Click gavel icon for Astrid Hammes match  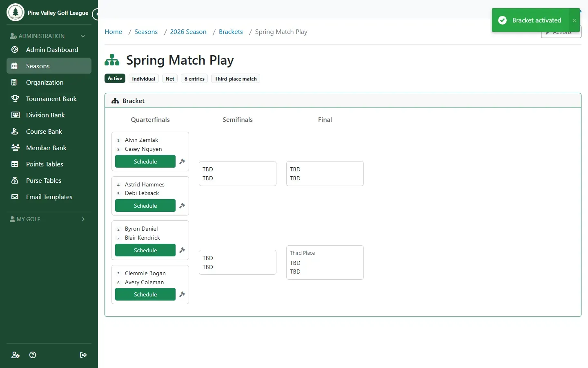pos(182,206)
